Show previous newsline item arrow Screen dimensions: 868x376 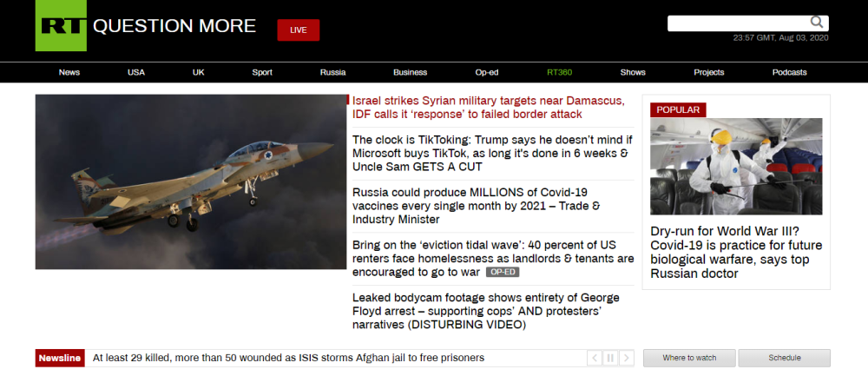coord(595,359)
